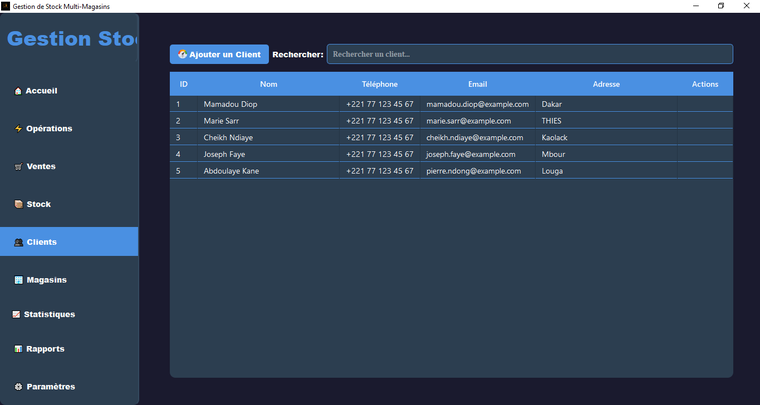The width and height of the screenshot is (760, 405).
Task: Click Joseph Faye's address Mbour
Action: pos(553,155)
